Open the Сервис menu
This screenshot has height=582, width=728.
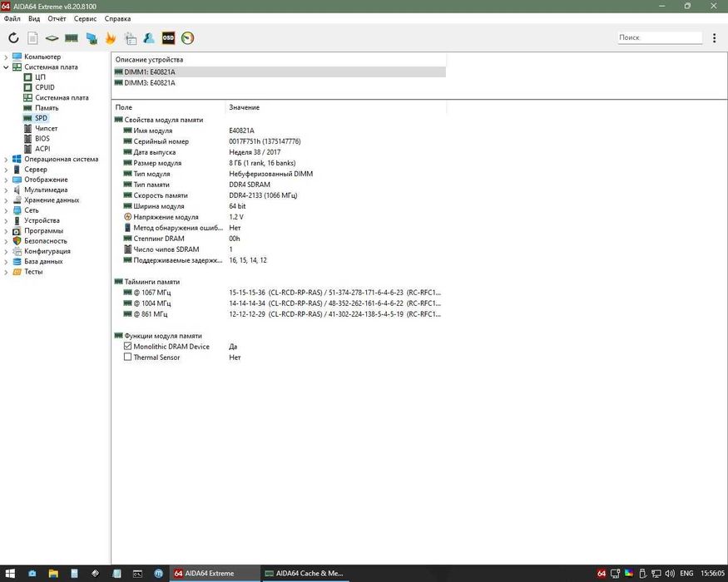(85, 18)
